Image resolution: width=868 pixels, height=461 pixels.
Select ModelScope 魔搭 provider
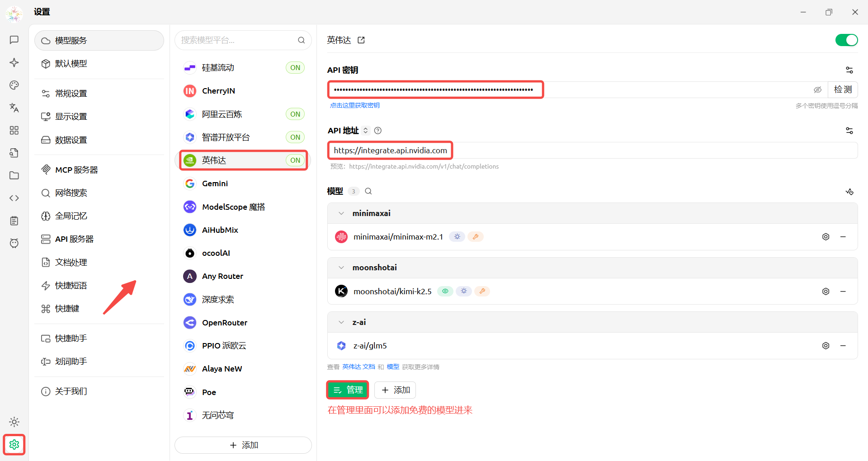(243, 207)
